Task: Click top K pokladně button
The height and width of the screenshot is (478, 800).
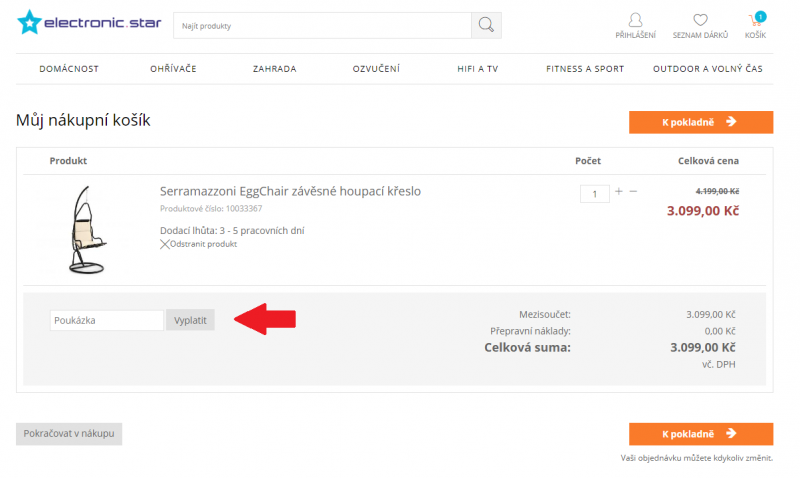Action: [x=701, y=122]
